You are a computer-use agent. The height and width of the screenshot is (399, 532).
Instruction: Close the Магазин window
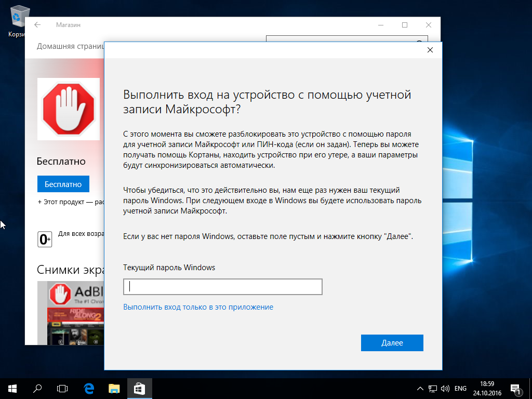429,25
